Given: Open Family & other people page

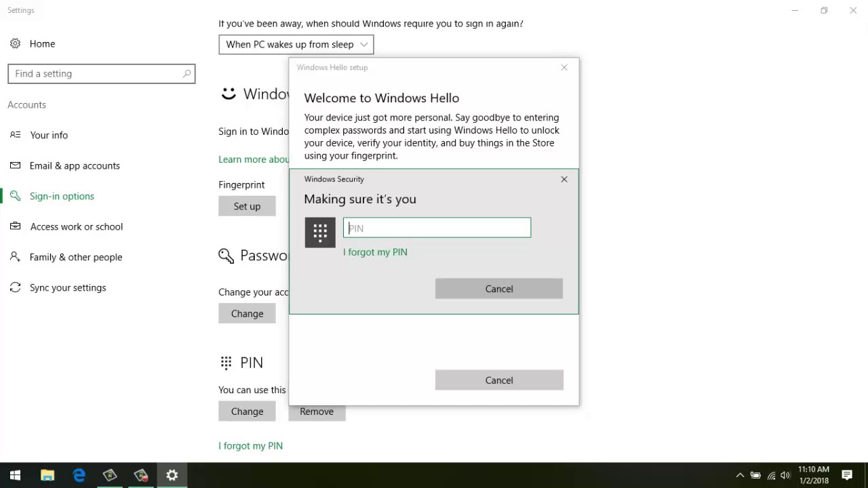Looking at the screenshot, I should (76, 257).
